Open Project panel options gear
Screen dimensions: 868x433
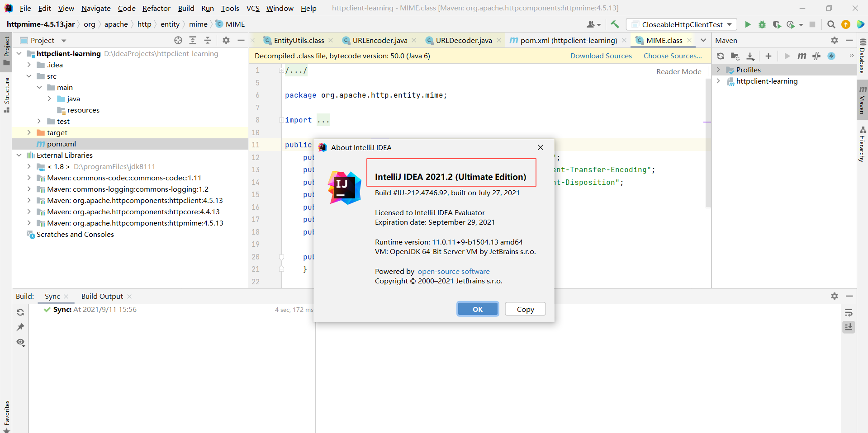[226, 40]
